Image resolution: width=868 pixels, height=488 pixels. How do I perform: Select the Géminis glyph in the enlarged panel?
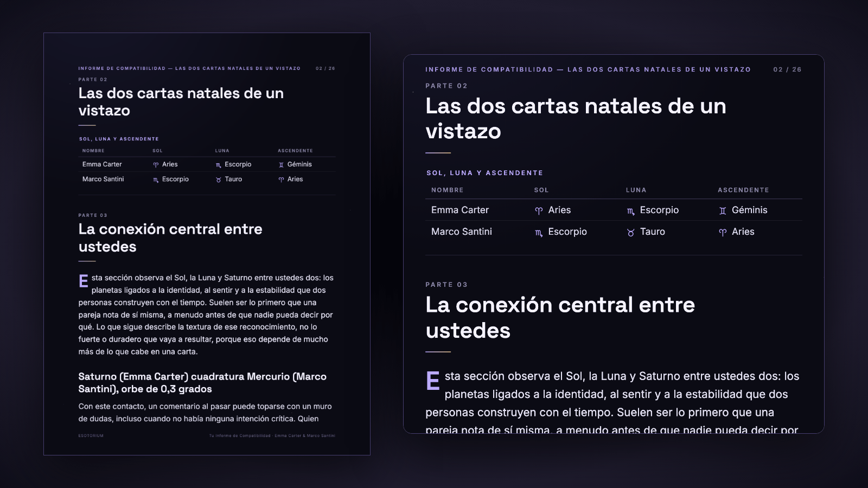(723, 211)
